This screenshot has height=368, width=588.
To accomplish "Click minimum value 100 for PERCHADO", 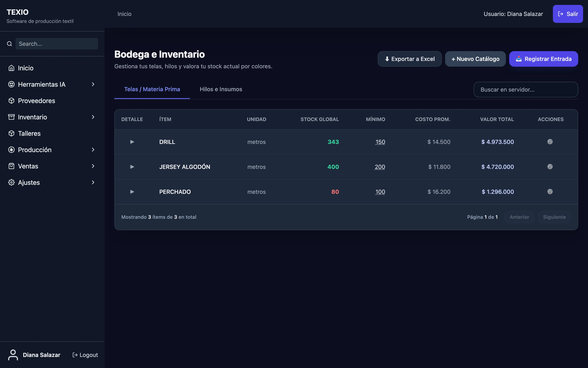I will (x=380, y=192).
